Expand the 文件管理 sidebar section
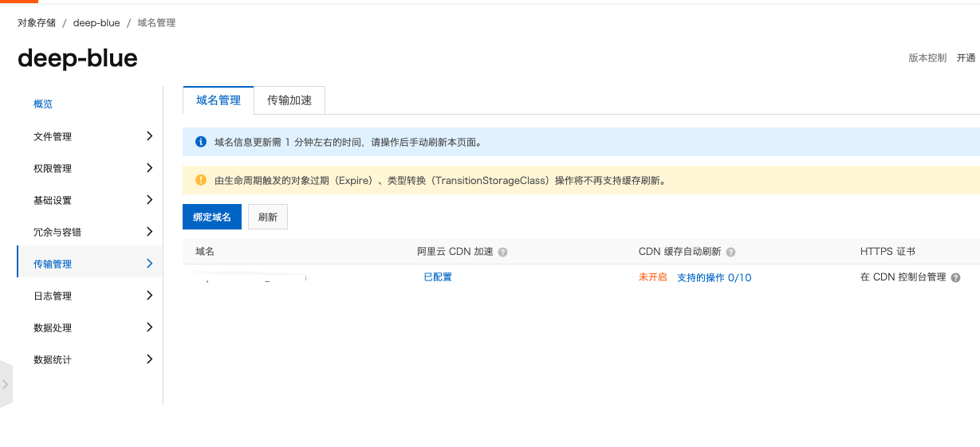This screenshot has height=447, width=980. [x=149, y=136]
